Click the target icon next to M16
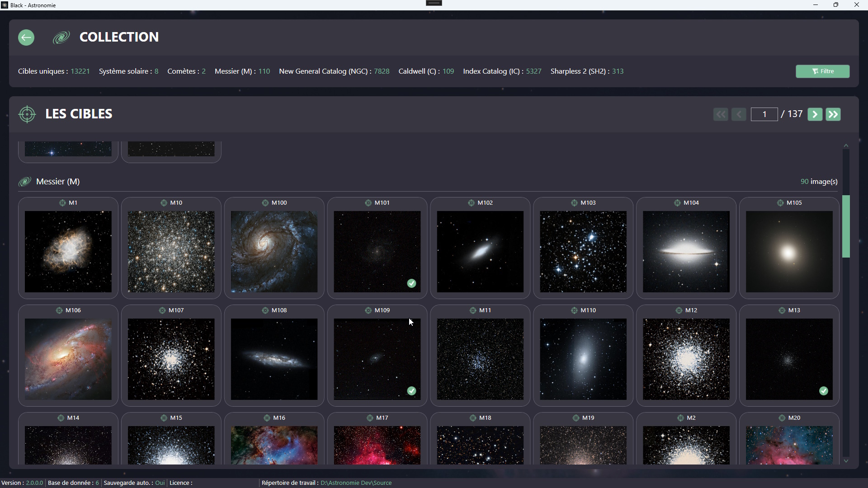The image size is (868, 488). pyautogui.click(x=267, y=418)
